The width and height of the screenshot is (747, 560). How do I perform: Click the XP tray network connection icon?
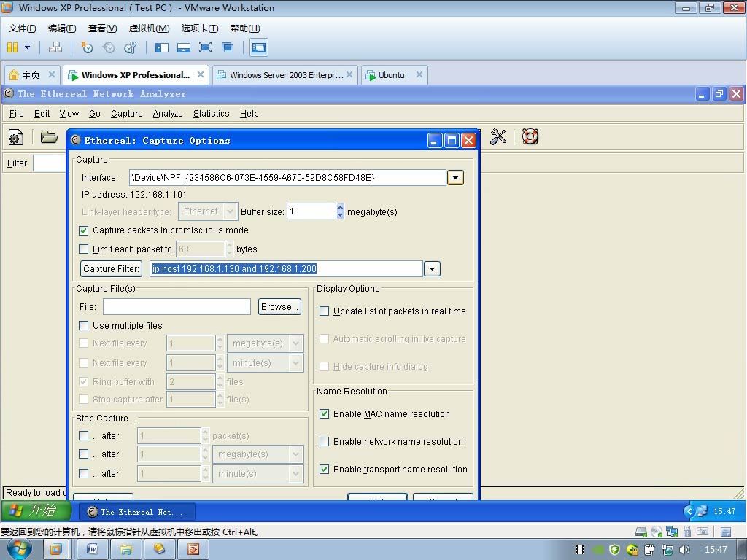tap(702, 511)
